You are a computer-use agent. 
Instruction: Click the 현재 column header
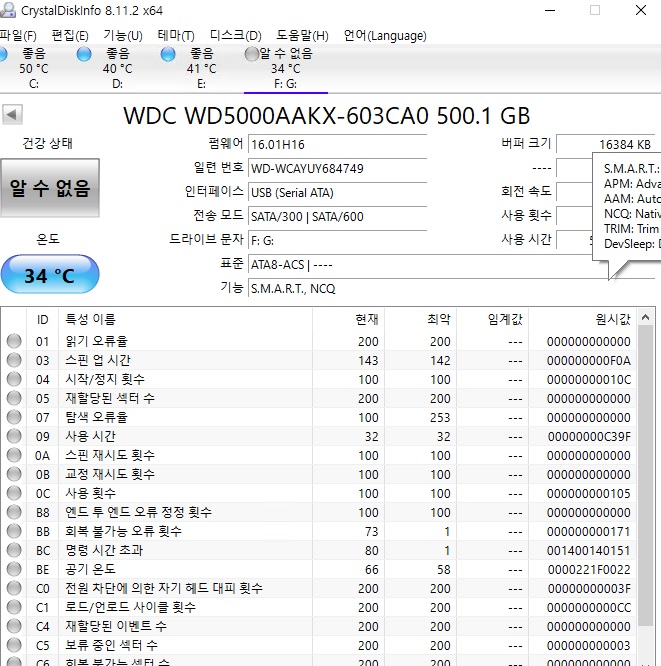[x=349, y=319]
